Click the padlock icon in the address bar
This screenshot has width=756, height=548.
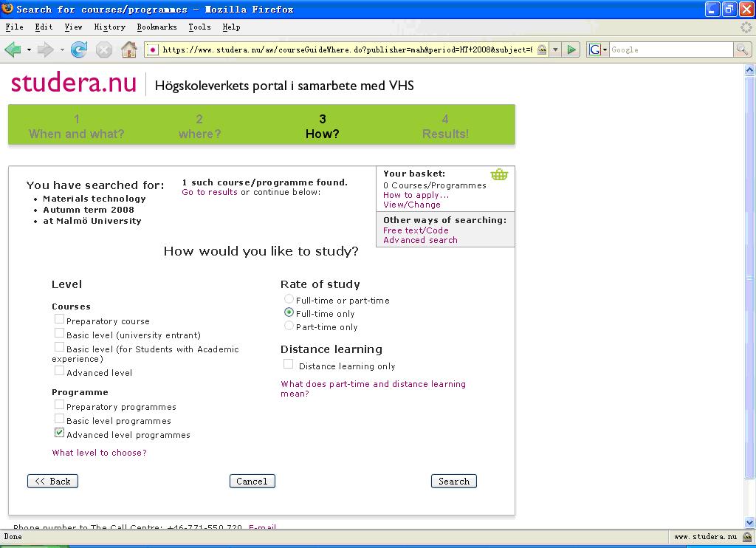(542, 49)
